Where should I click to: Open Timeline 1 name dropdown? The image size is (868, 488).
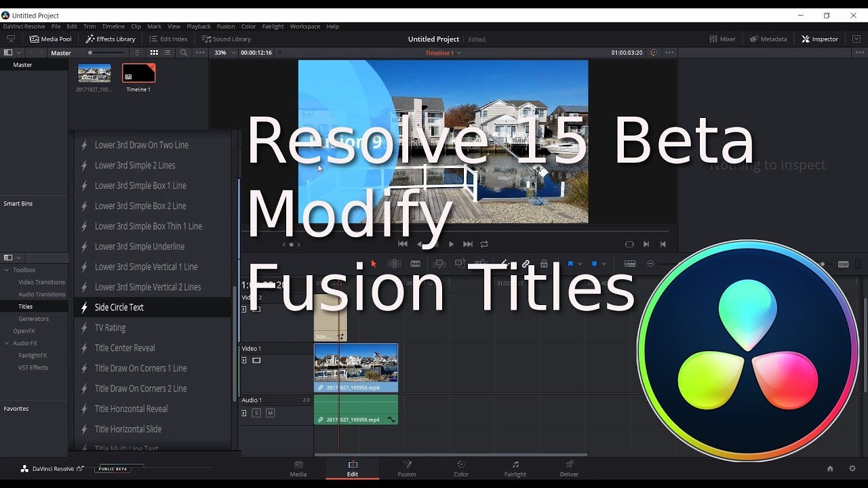pyautogui.click(x=443, y=53)
